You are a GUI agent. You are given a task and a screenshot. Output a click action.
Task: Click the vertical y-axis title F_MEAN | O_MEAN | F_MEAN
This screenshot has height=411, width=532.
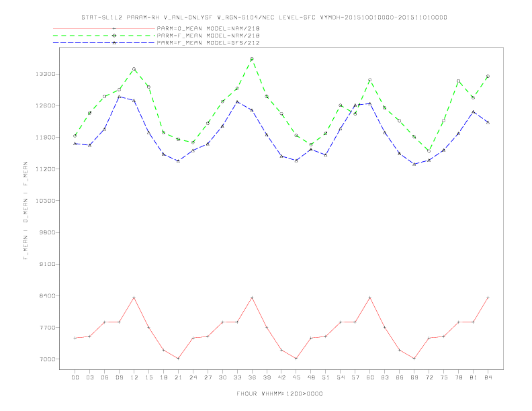click(26, 211)
